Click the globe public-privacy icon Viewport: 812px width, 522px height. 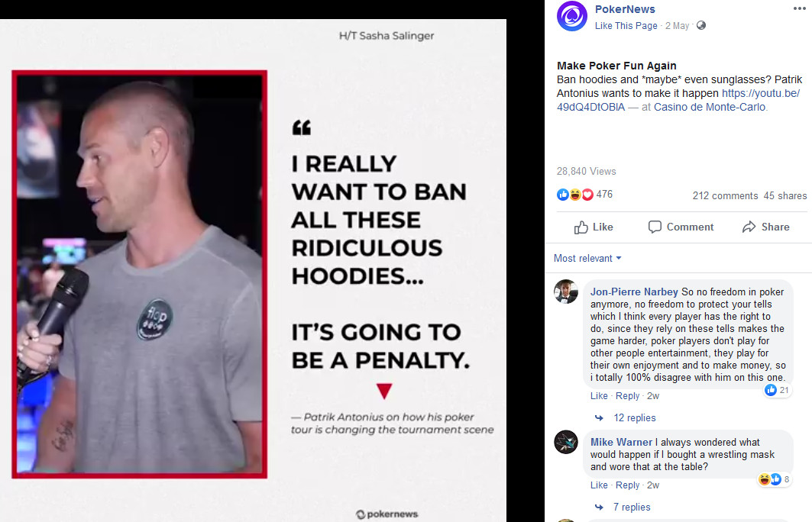700,25
